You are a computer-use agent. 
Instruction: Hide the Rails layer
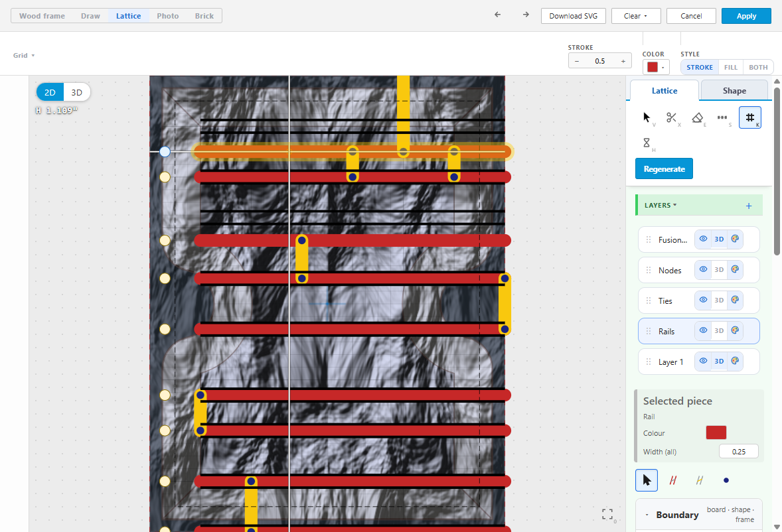[703, 330]
